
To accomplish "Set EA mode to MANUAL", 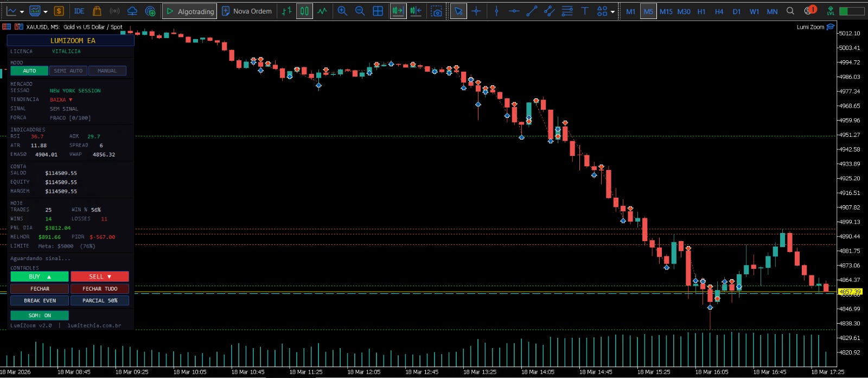I will (x=107, y=71).
